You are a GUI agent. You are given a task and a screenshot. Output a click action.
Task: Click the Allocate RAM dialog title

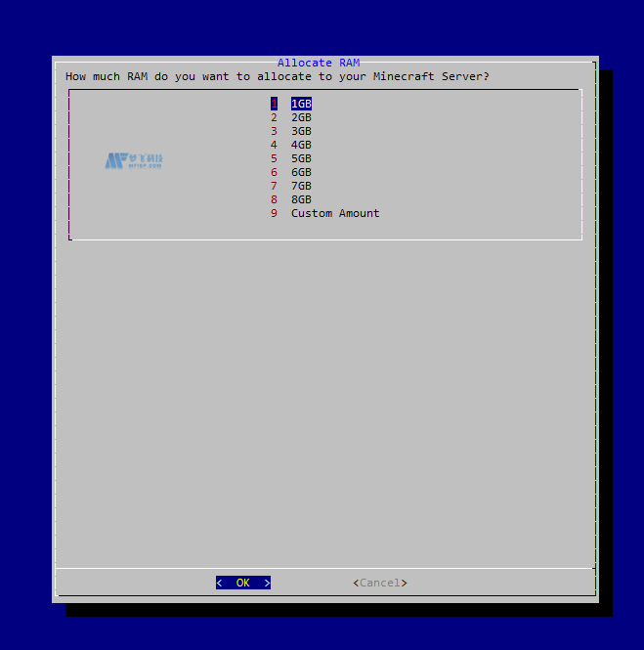318,63
